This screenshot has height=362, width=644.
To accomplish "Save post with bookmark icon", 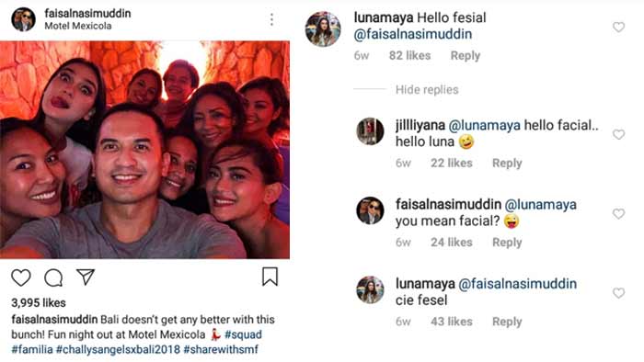I will pyautogui.click(x=270, y=277).
